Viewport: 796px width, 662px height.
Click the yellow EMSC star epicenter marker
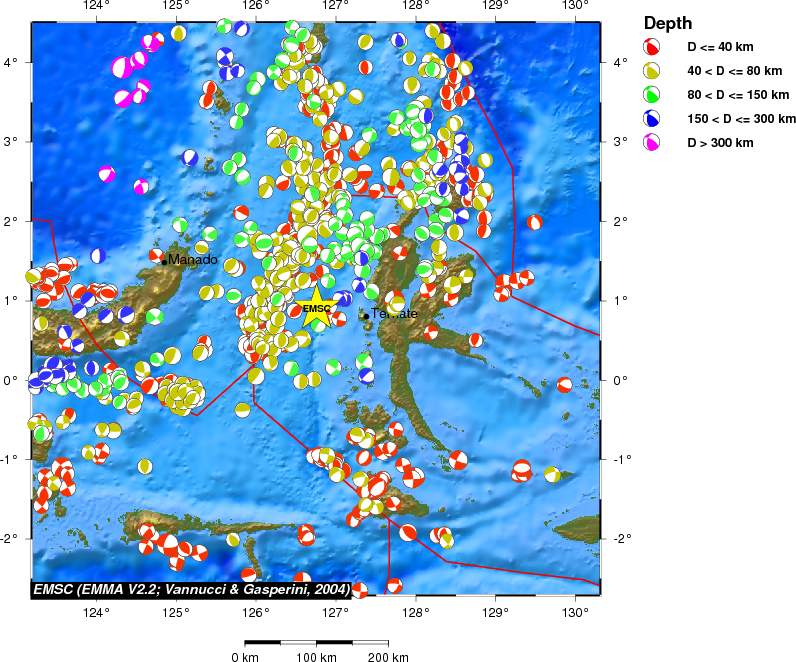(317, 308)
